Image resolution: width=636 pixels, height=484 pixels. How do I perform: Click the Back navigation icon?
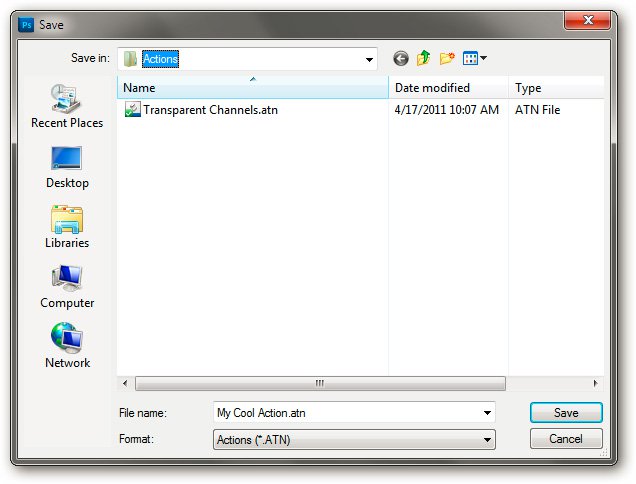click(401, 59)
